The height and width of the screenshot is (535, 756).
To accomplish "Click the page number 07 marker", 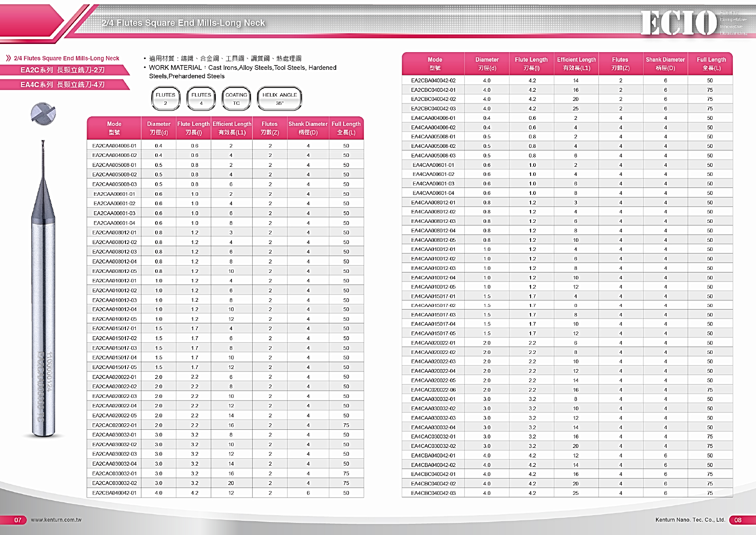I will tap(18, 520).
